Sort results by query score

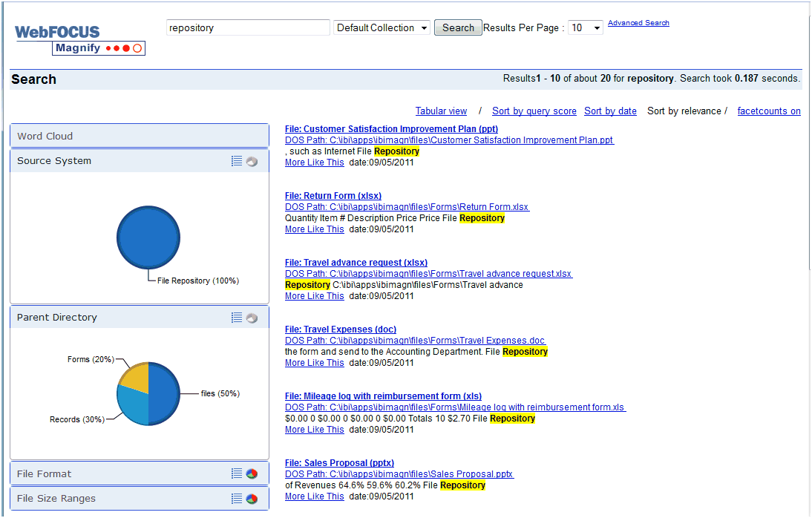pyautogui.click(x=534, y=111)
